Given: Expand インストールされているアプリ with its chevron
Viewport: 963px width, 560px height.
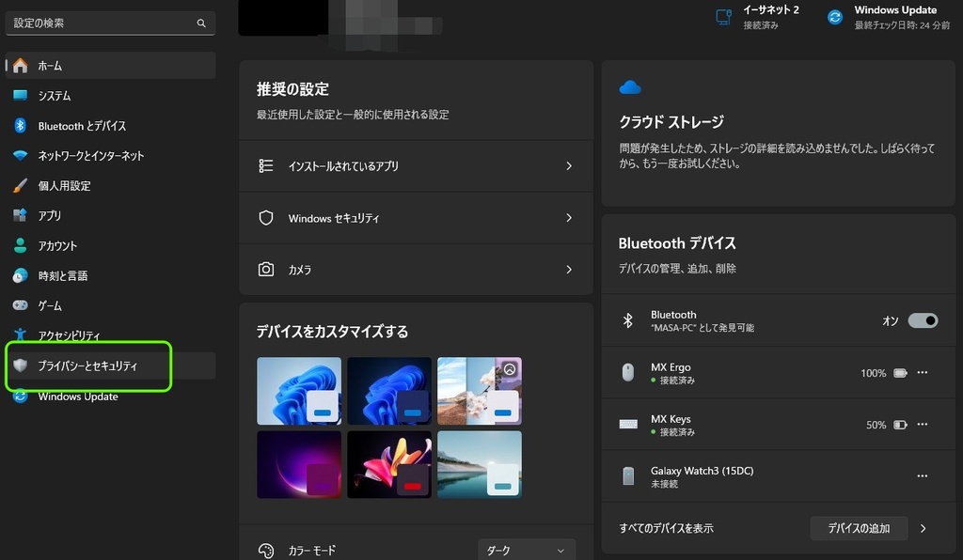Looking at the screenshot, I should pos(569,165).
